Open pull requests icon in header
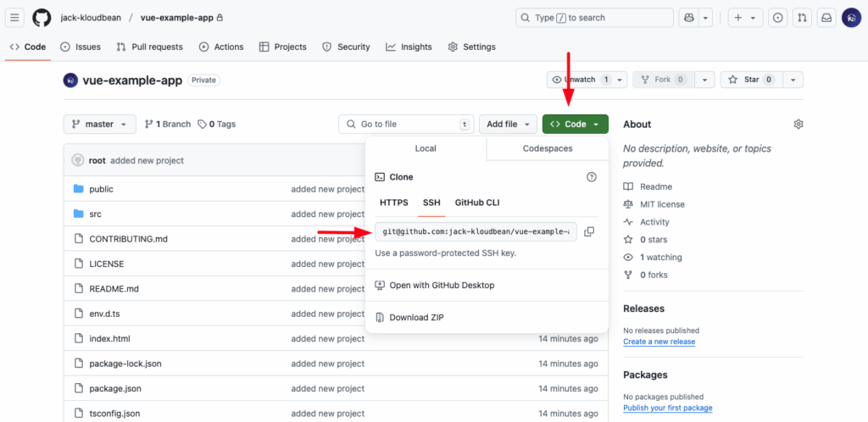Image resolution: width=868 pixels, height=422 pixels. (x=802, y=18)
